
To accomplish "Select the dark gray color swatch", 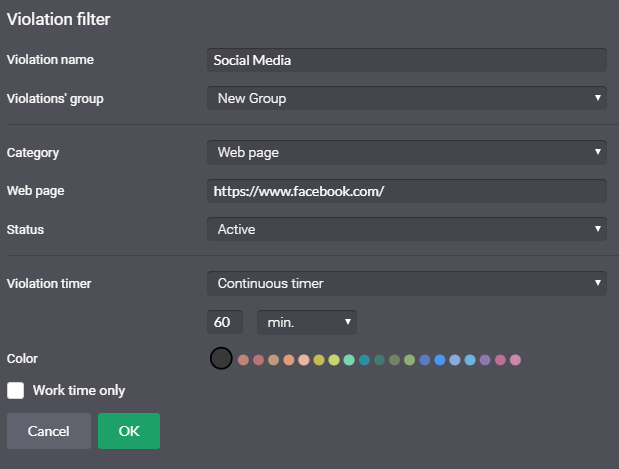I will coord(221,358).
